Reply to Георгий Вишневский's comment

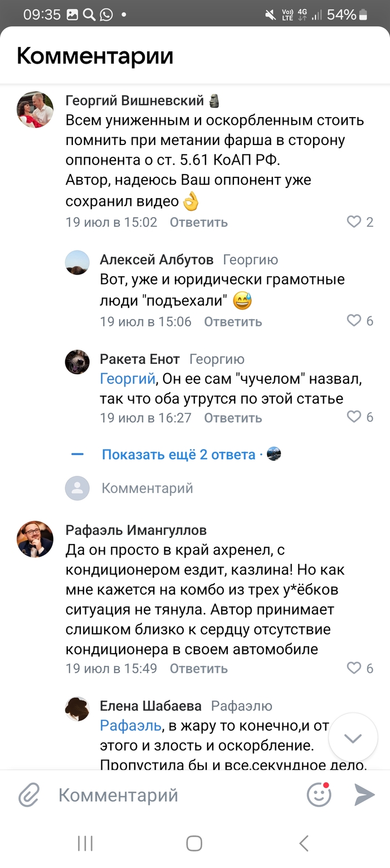click(198, 222)
